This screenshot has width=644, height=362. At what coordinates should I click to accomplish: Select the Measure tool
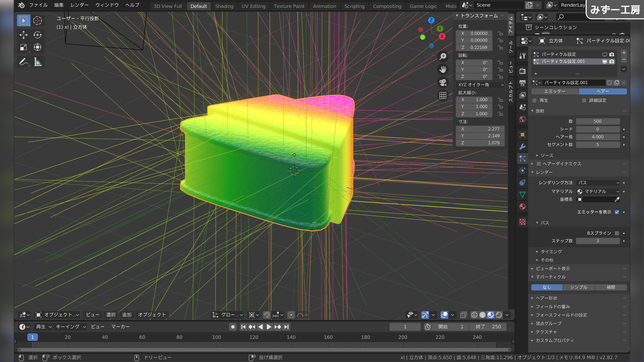click(38, 62)
